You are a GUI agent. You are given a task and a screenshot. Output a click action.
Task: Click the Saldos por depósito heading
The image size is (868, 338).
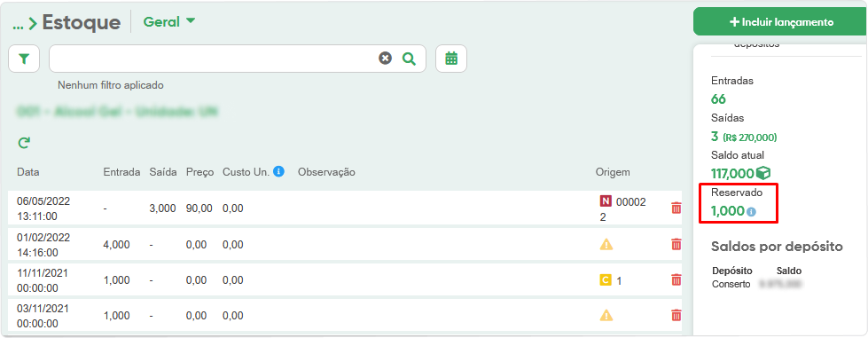coord(777,247)
